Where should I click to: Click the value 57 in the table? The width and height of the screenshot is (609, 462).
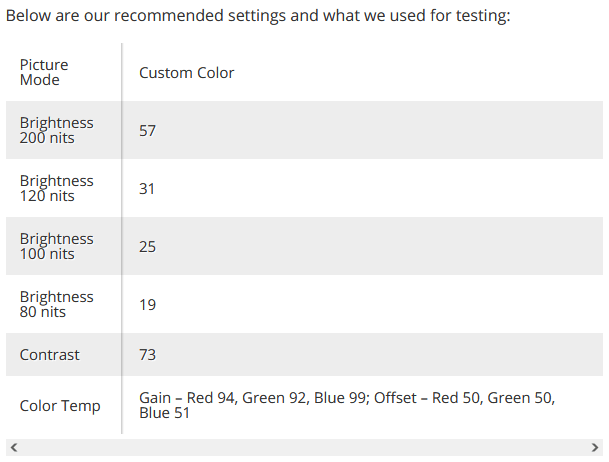click(x=147, y=131)
